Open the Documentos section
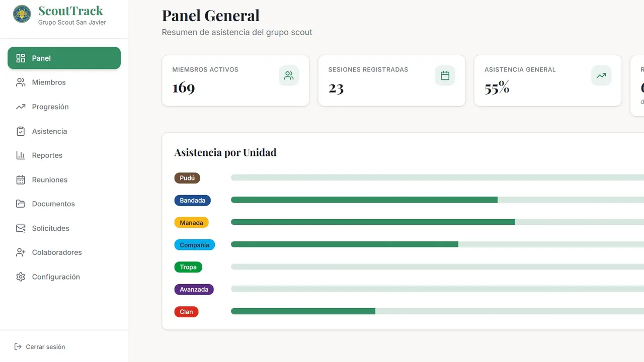644x362 pixels. pos(64,204)
